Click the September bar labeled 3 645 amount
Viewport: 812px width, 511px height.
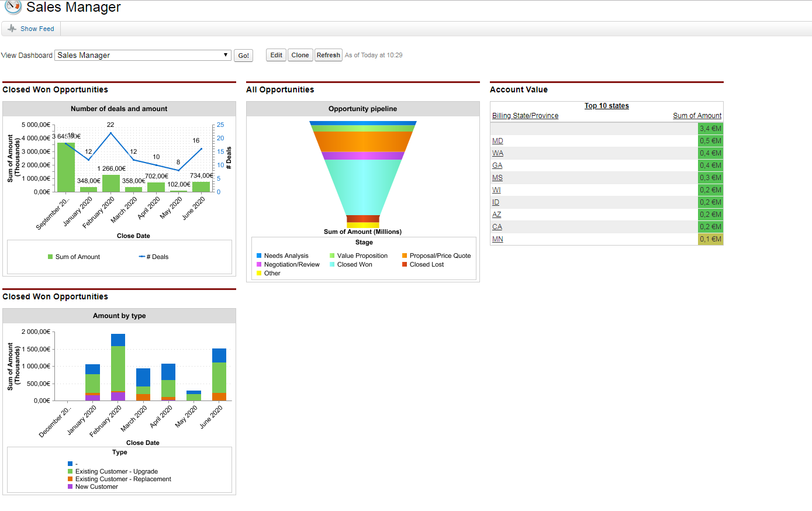(x=65, y=167)
